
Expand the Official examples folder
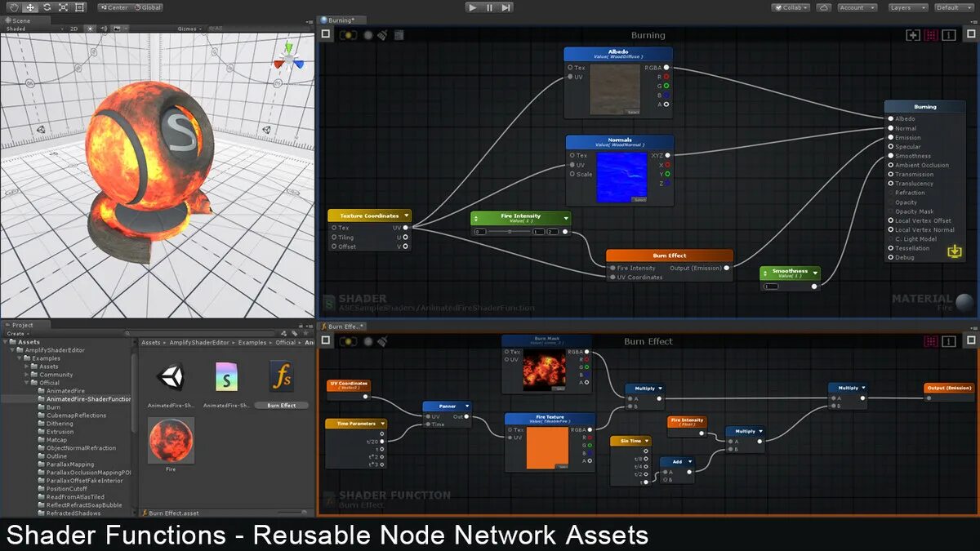click(27, 382)
